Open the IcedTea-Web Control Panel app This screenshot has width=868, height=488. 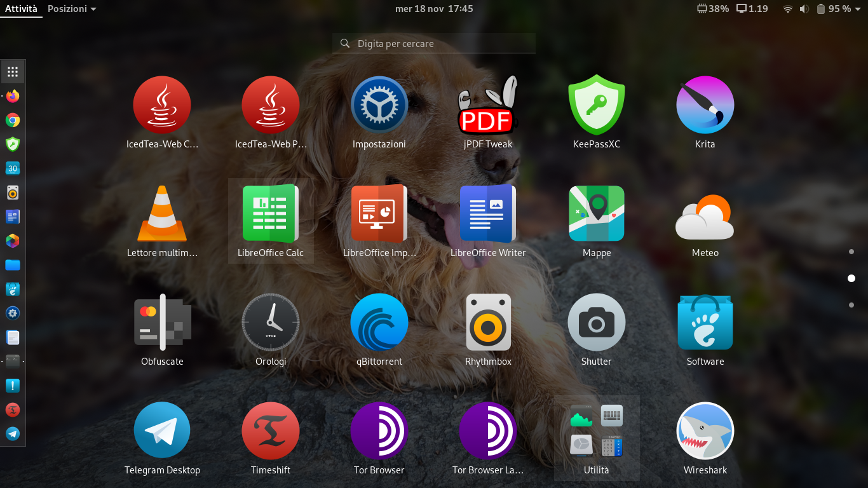[162, 105]
